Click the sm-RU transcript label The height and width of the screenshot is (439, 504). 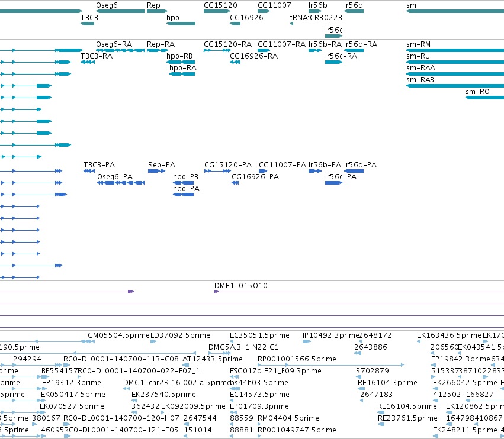(418, 56)
